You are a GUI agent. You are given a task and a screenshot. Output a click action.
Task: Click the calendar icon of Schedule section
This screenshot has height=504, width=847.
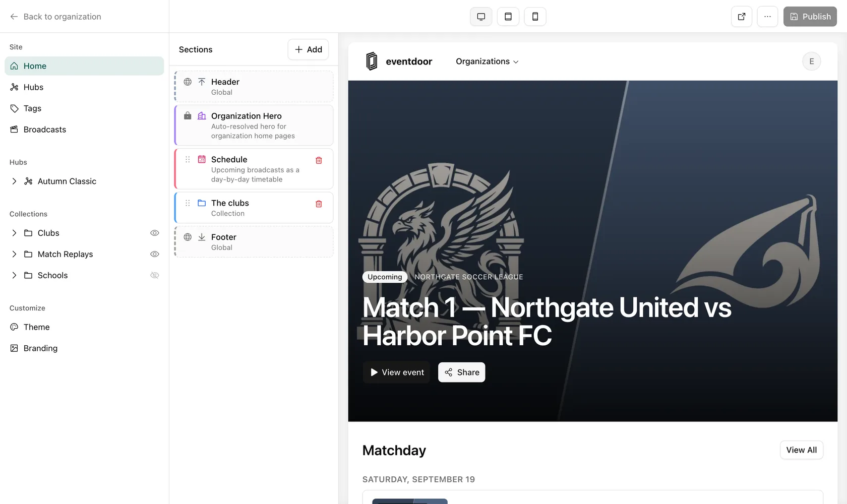pyautogui.click(x=202, y=159)
